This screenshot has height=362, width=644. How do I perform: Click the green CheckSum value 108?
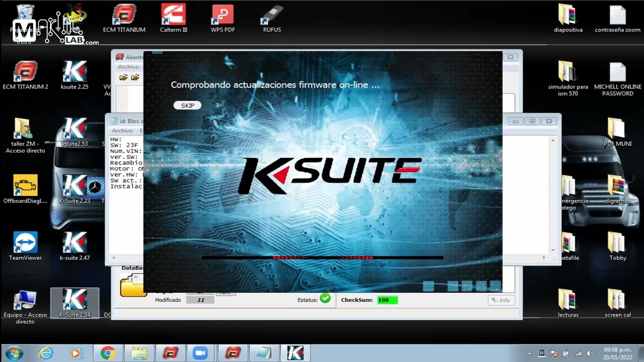387,300
